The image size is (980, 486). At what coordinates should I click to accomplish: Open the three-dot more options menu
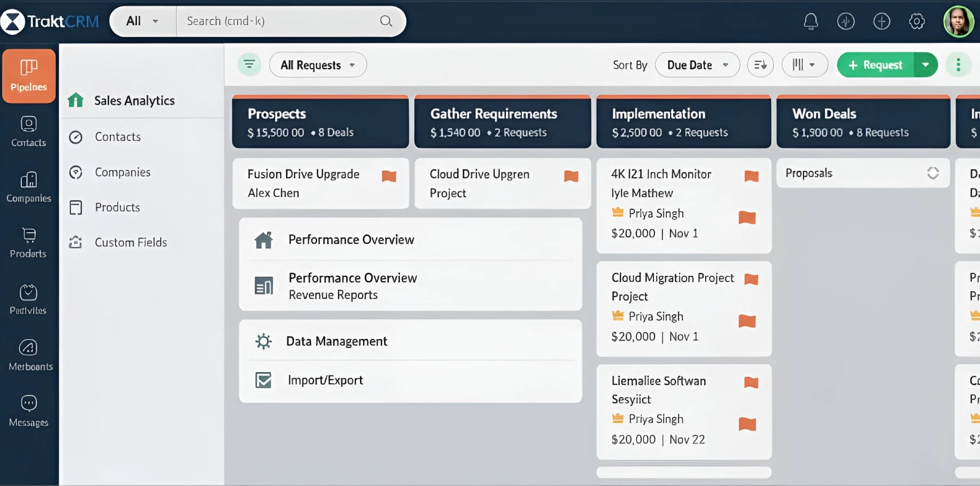click(958, 65)
